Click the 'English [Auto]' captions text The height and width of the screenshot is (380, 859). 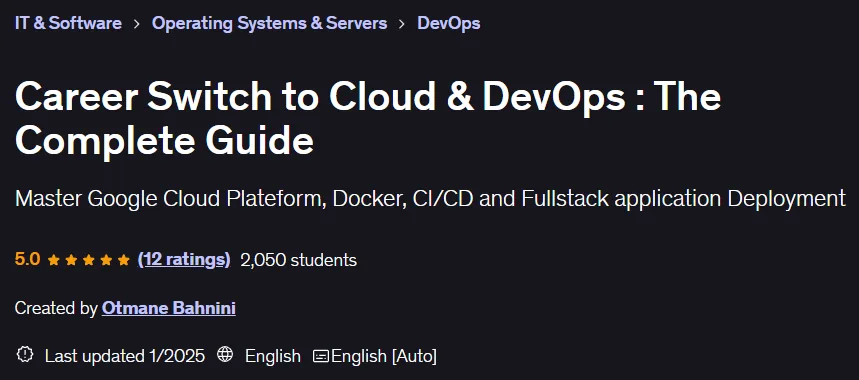(384, 356)
